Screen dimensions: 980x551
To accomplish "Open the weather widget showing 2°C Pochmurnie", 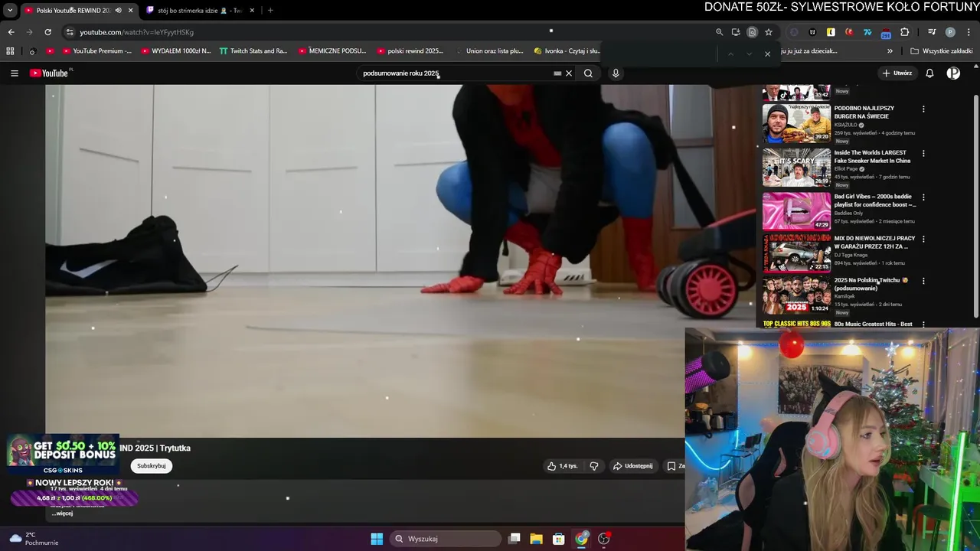I will (x=34, y=539).
